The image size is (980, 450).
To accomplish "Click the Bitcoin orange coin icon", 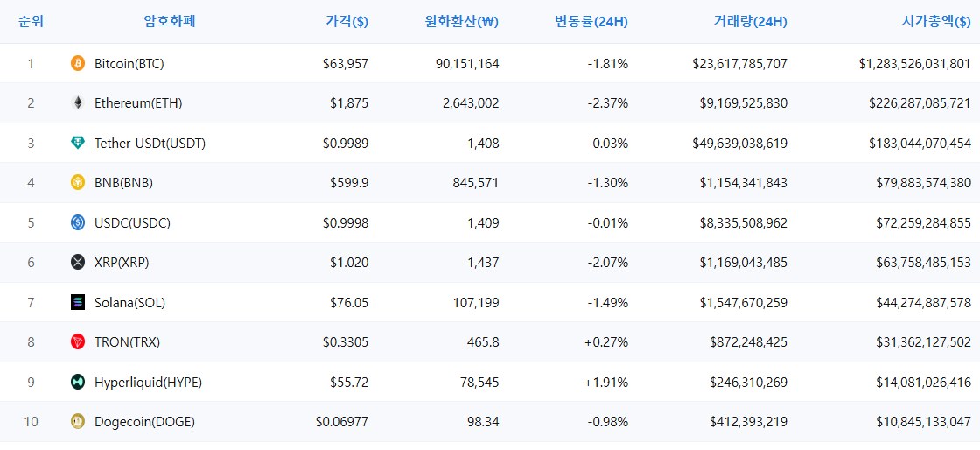I will (x=78, y=63).
